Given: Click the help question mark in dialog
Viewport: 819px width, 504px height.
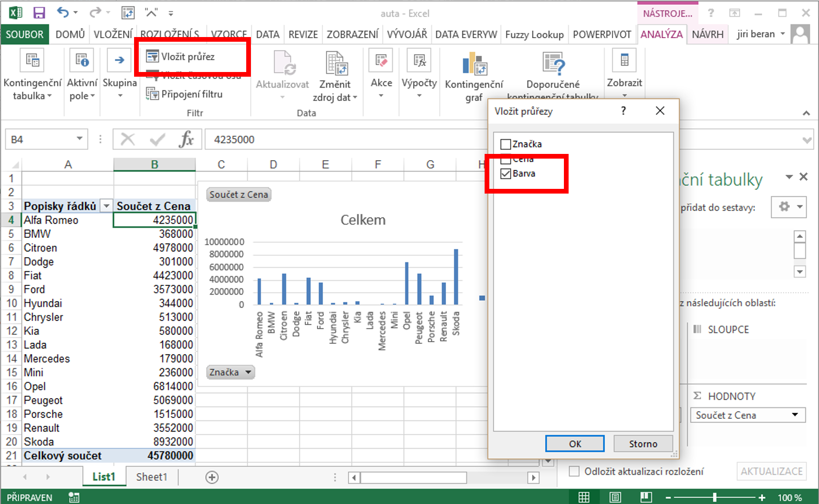Looking at the screenshot, I should (x=623, y=111).
